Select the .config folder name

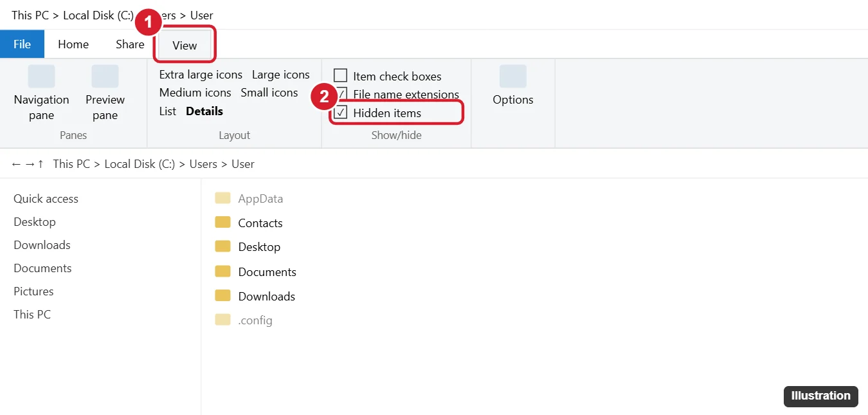(255, 320)
